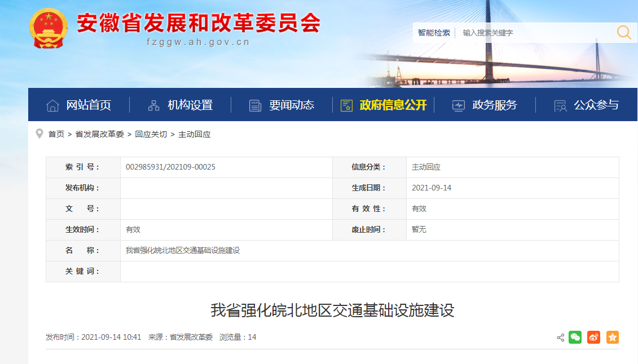Click the monitor icon beside 政务服务
Image resolution: width=638 pixels, height=364 pixels.
pos(459,105)
